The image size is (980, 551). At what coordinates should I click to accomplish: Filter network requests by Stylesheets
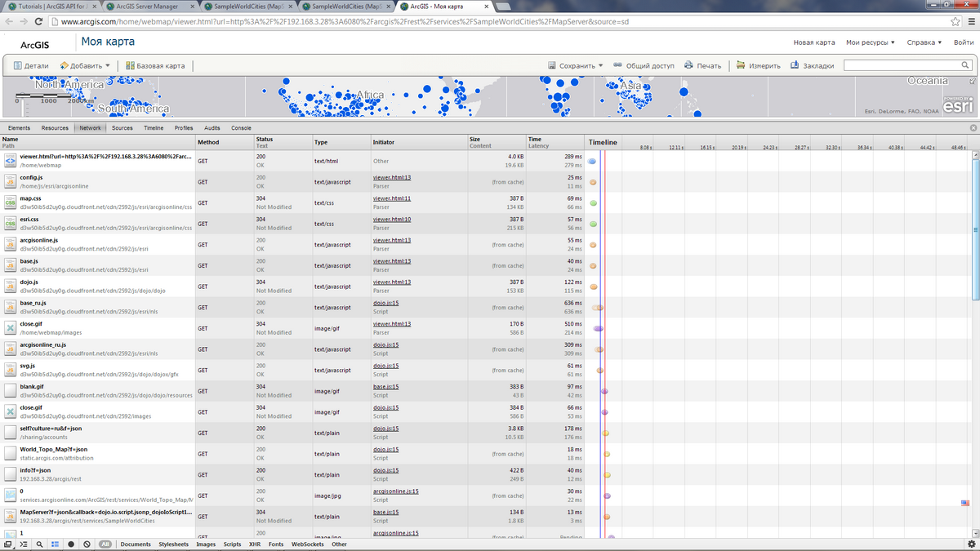173,544
